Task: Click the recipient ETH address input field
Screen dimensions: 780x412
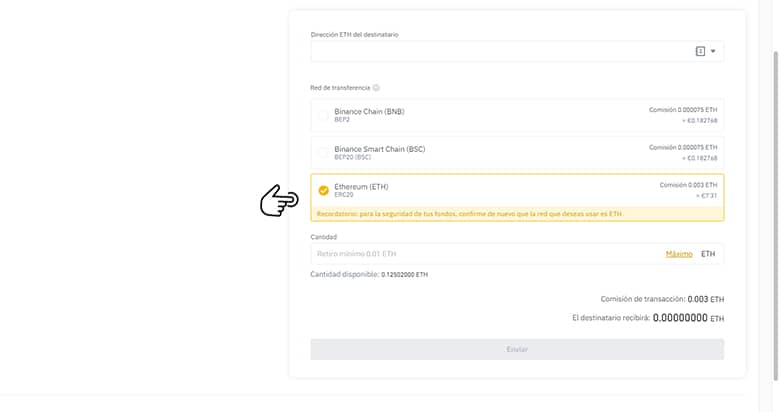Action: pos(500,51)
